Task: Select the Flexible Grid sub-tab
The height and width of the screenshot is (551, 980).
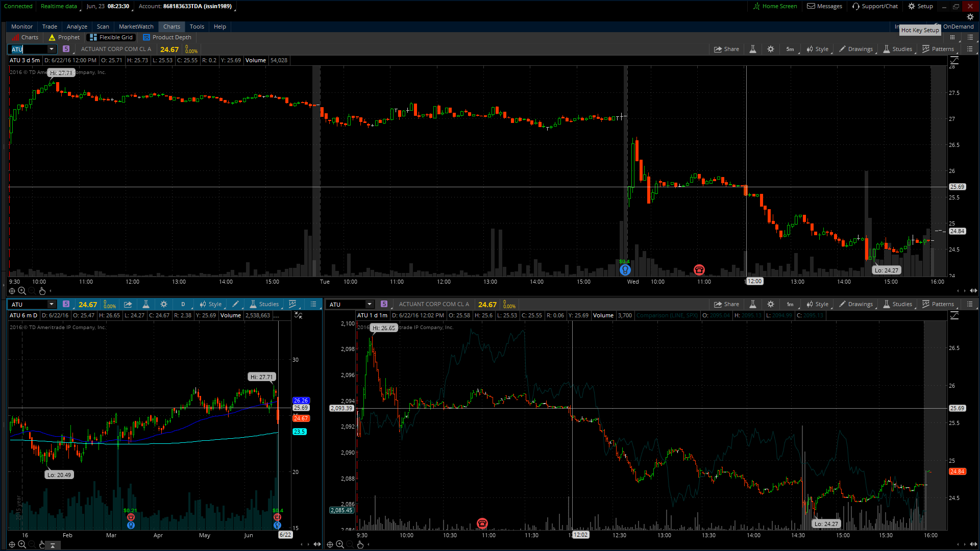Action: coord(111,37)
